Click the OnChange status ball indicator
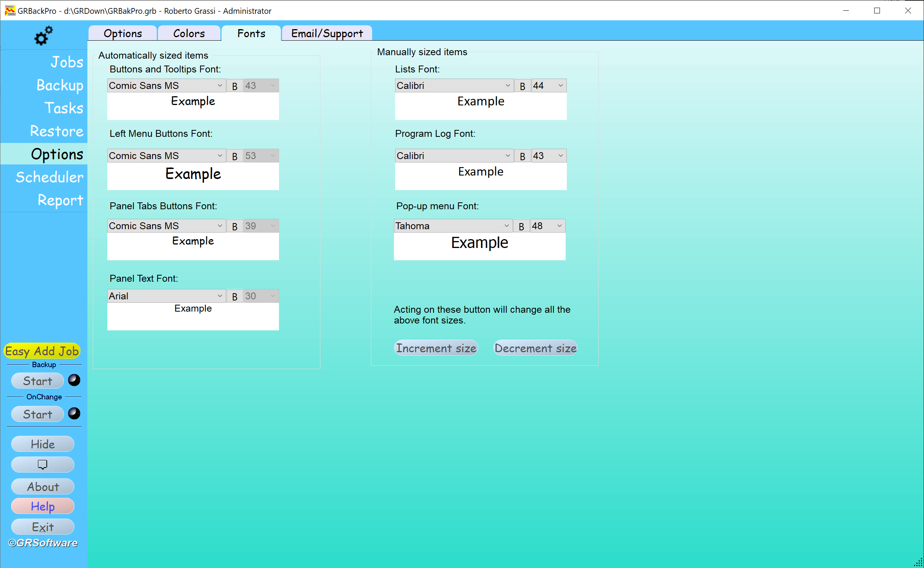Image resolution: width=924 pixels, height=568 pixels. tap(74, 414)
